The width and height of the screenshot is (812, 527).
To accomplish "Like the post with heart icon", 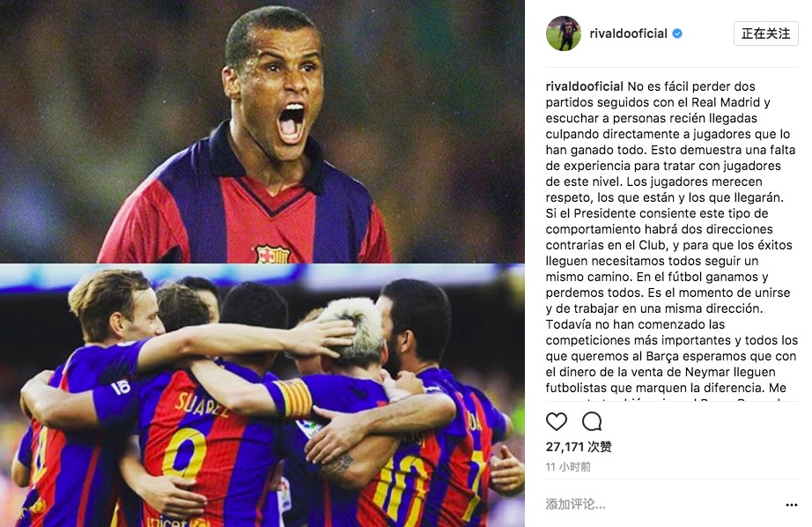I will click(557, 422).
